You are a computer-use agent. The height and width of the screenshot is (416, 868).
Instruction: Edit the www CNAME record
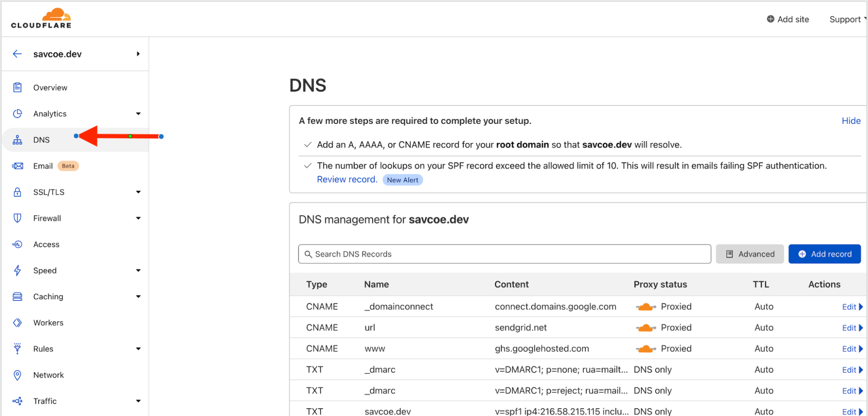click(x=852, y=349)
